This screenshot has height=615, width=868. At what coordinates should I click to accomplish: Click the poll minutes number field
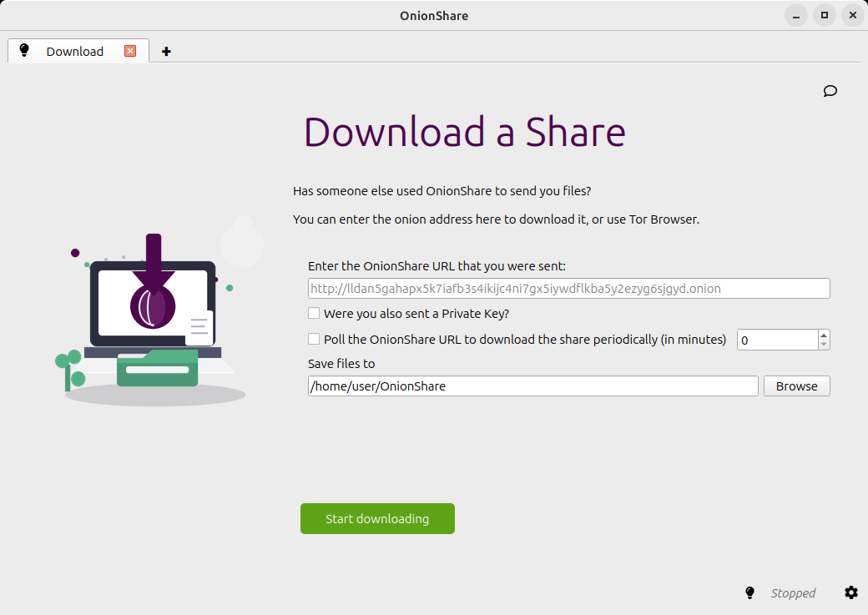pos(777,340)
